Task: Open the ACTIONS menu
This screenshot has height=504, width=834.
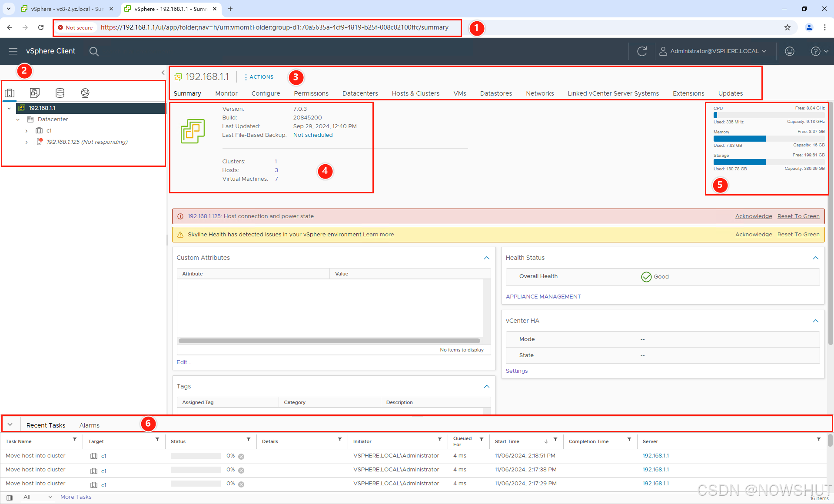Action: (x=259, y=77)
